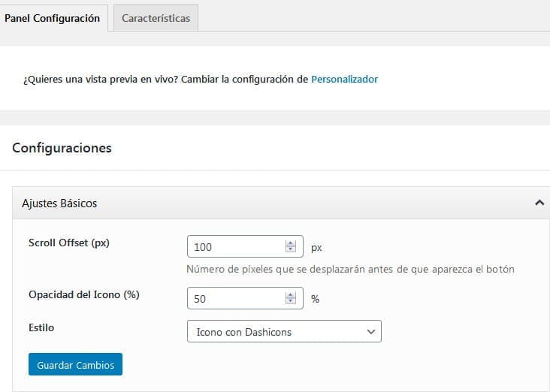Decrease Scroll Offset with down arrow
The width and height of the screenshot is (550, 392).
pos(291,250)
